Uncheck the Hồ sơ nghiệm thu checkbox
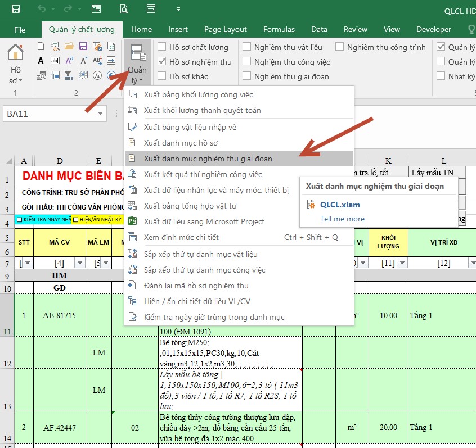476x448 pixels. [x=162, y=62]
